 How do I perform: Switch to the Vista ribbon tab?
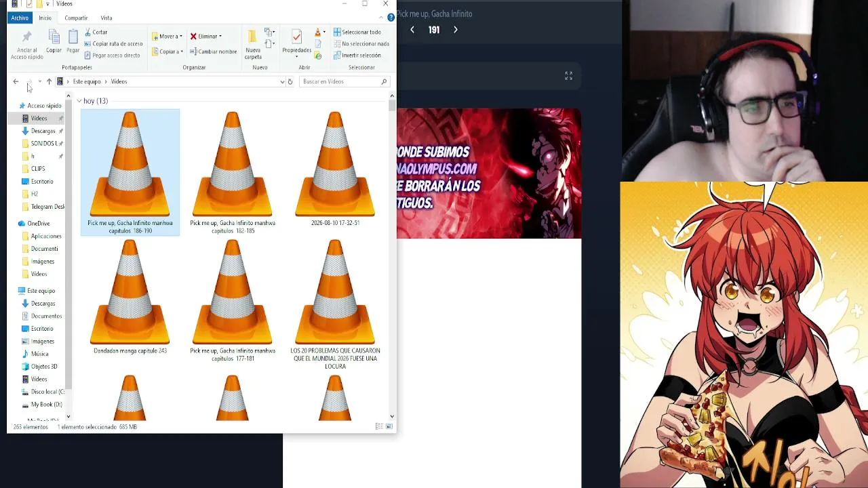(106, 18)
